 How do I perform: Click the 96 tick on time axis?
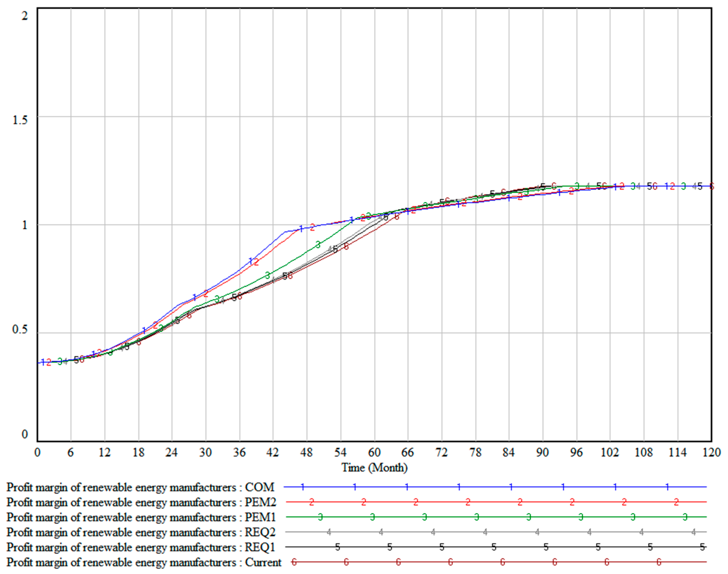tap(576, 453)
